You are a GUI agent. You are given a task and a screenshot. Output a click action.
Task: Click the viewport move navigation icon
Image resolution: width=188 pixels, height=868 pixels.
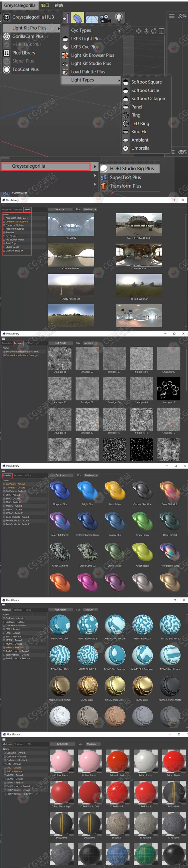coord(139,31)
